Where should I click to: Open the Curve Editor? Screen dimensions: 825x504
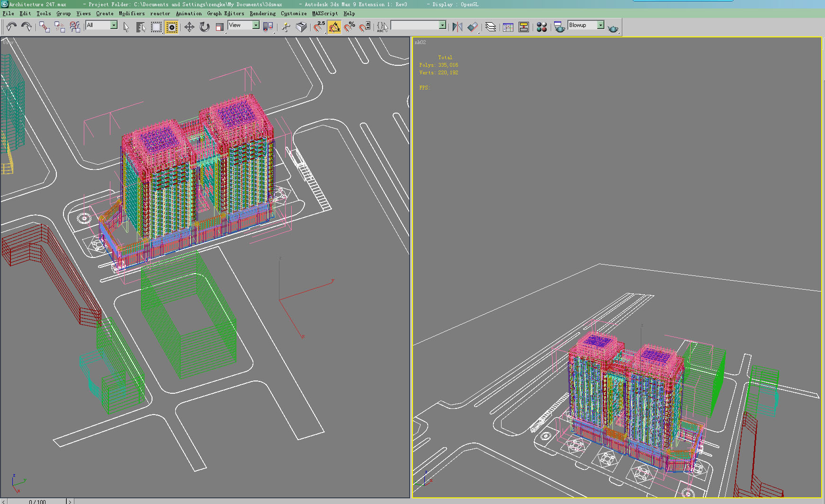pos(508,27)
